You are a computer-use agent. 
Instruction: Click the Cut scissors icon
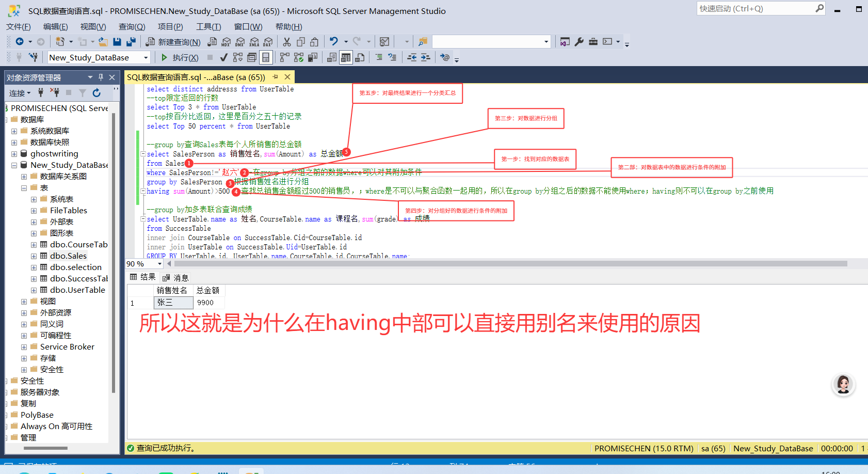point(287,42)
